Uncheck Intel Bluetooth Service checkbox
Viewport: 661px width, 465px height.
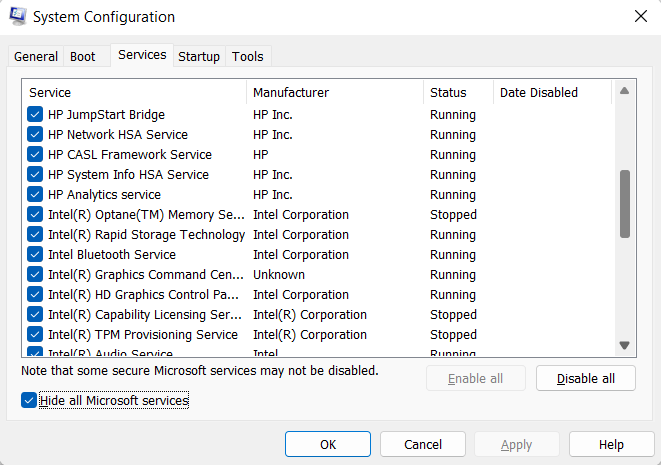point(35,255)
